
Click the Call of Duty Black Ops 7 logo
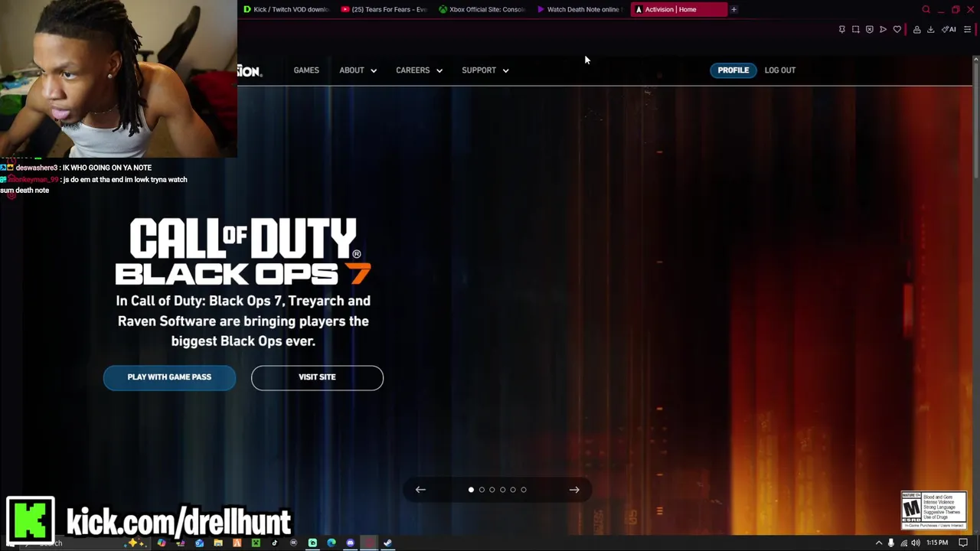tap(243, 251)
